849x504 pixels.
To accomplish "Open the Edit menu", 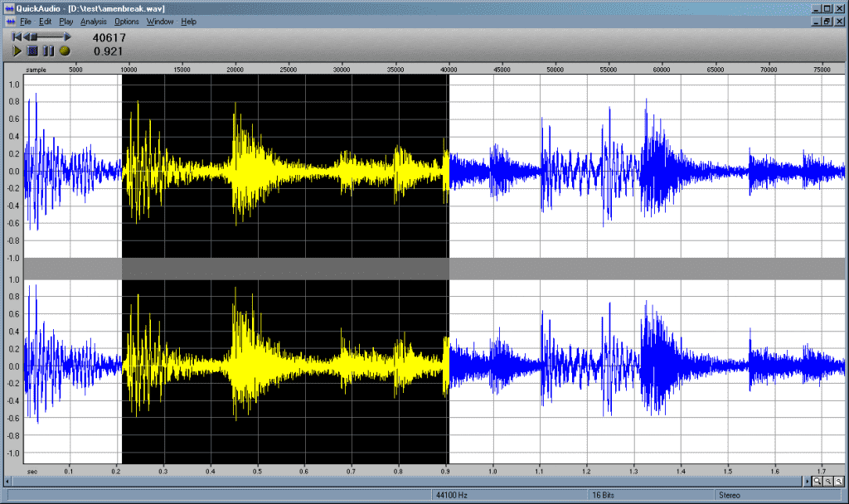I will (45, 22).
